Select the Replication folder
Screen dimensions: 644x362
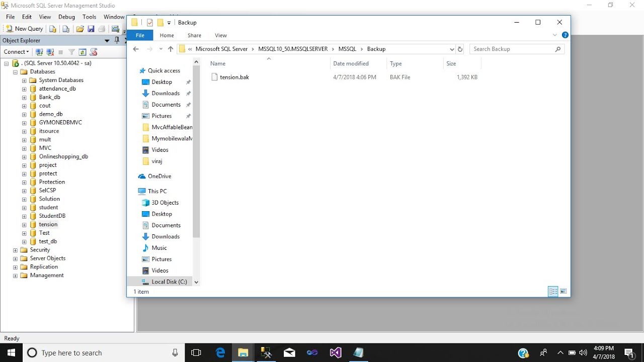click(x=44, y=266)
